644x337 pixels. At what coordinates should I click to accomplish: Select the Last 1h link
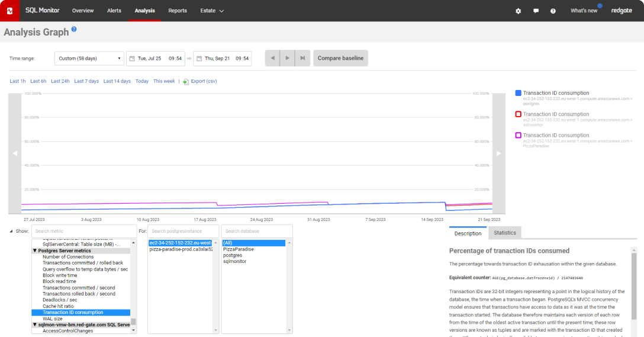click(18, 81)
